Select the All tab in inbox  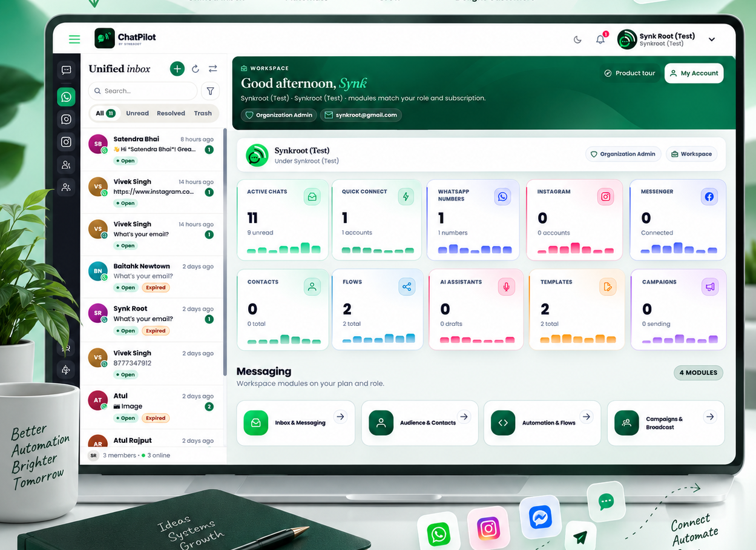pos(105,113)
